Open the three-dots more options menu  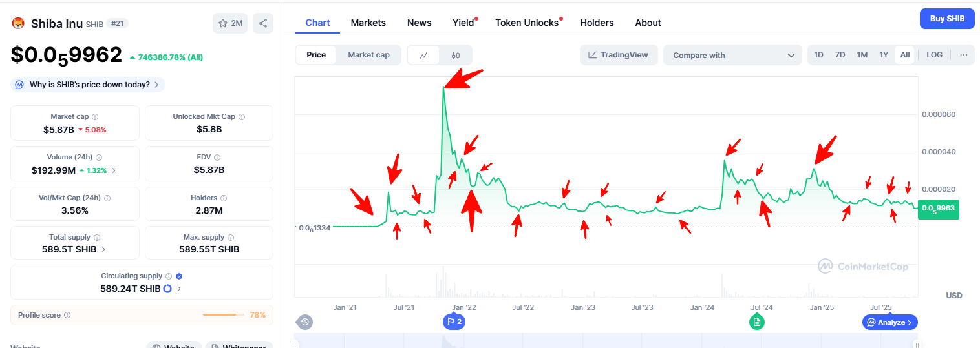pos(963,55)
